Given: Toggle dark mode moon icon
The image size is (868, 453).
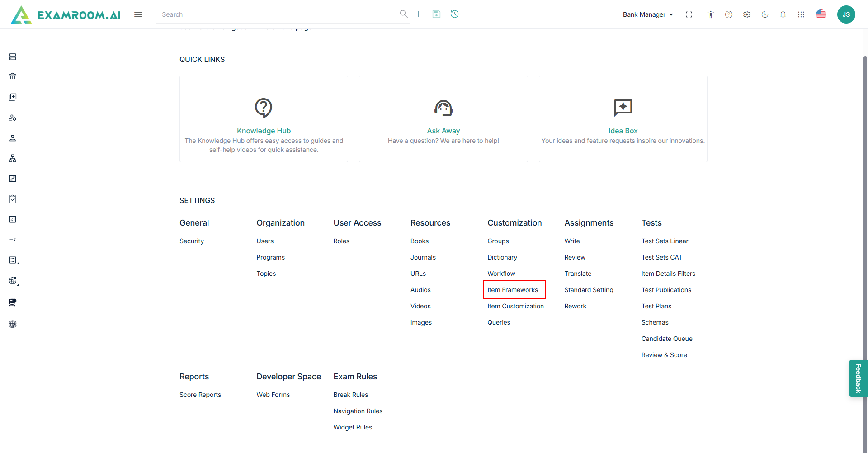Looking at the screenshot, I should (765, 14).
